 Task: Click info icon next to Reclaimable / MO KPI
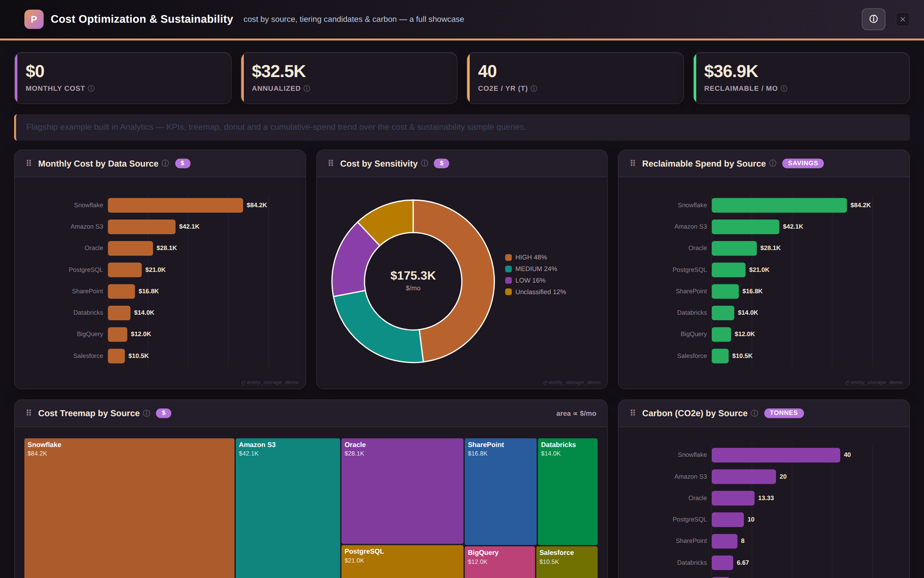pyautogui.click(x=784, y=88)
